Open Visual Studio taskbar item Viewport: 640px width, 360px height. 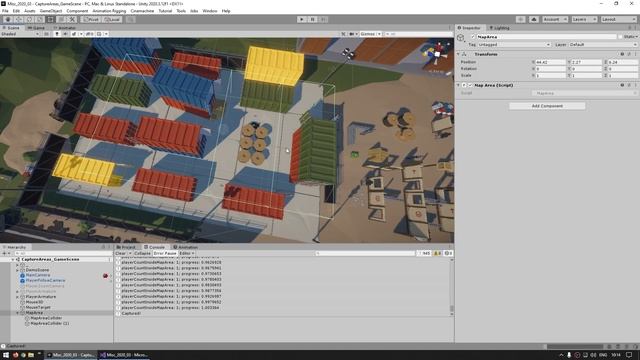[124, 355]
